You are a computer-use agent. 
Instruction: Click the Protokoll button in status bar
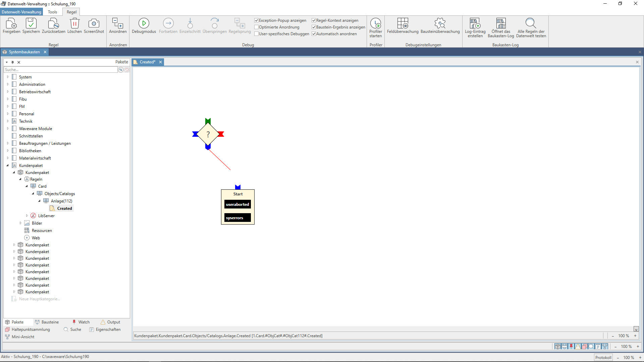[603, 357]
